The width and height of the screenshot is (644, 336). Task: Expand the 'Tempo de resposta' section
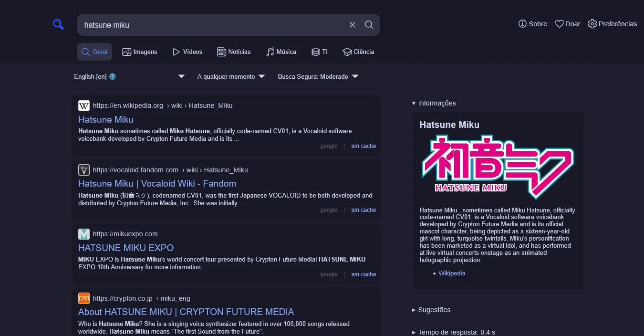[453, 332]
